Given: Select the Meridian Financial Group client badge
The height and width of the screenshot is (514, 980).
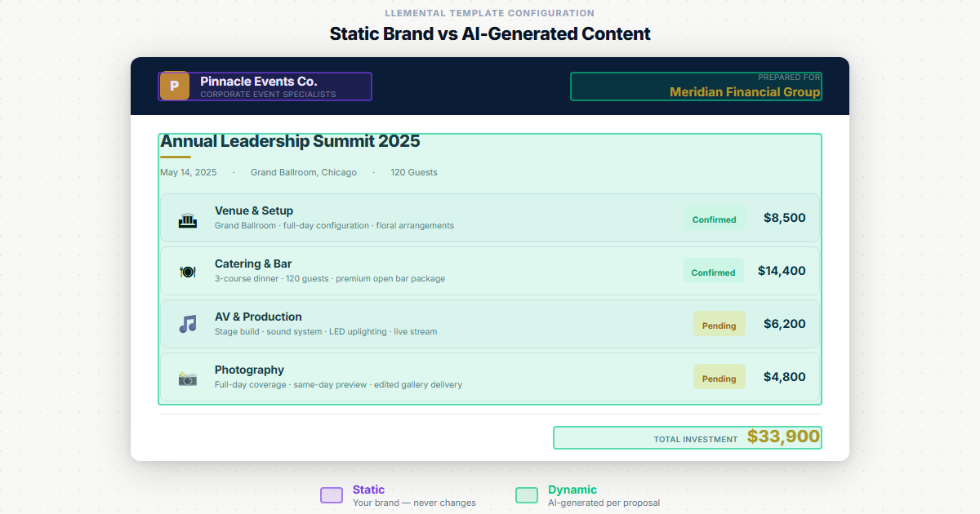Looking at the screenshot, I should (696, 86).
